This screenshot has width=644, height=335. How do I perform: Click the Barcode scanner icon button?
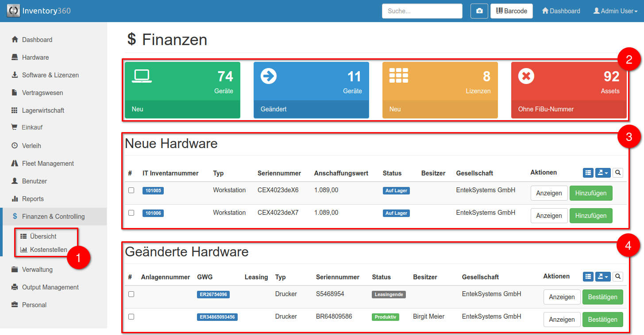pyautogui.click(x=511, y=11)
